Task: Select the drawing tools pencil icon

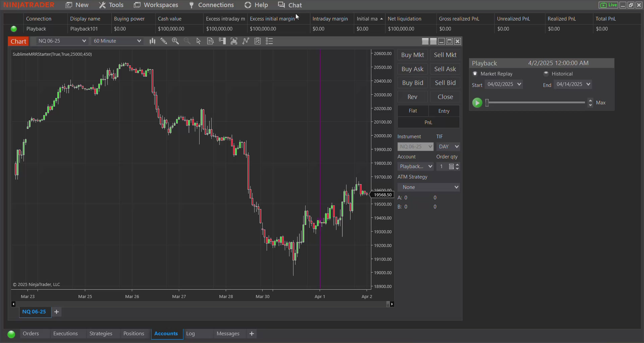Action: tap(164, 41)
